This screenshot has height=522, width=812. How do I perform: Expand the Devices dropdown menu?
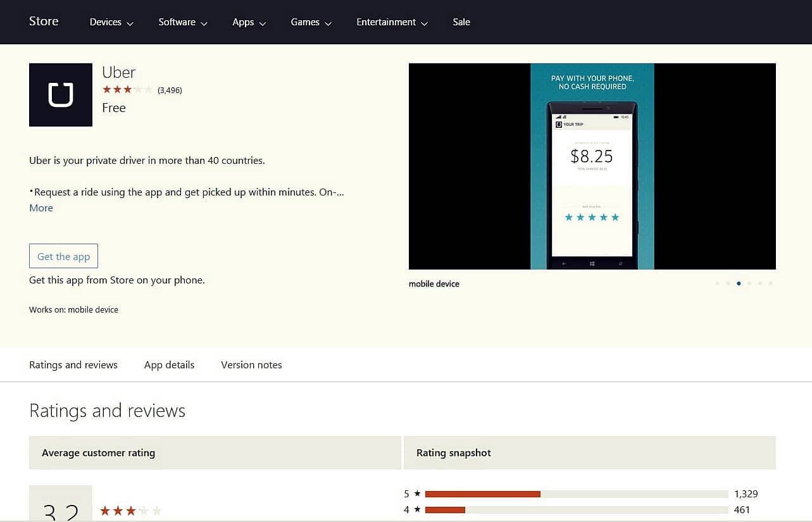[x=111, y=22]
